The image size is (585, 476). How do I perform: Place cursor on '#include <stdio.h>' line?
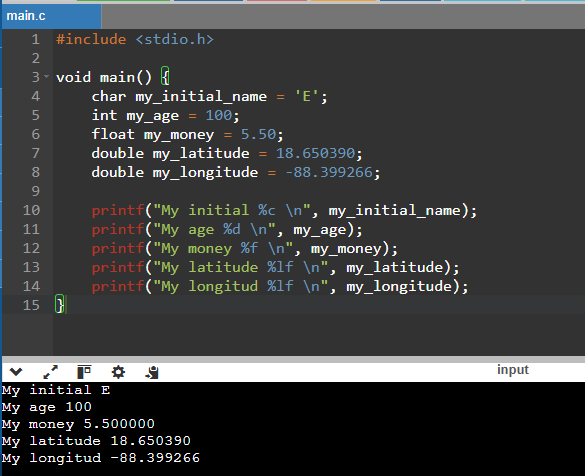(135, 39)
